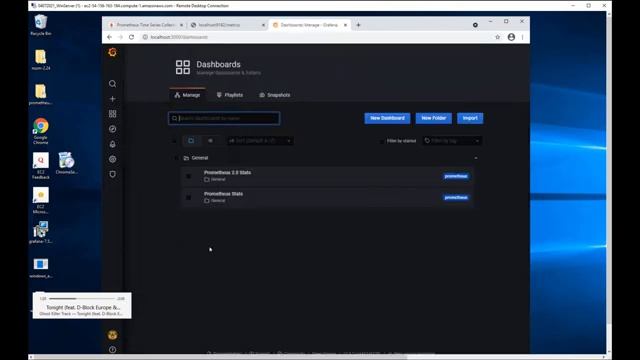Open the Filter by tag dropdown
This screenshot has height=360, width=640.
tap(452, 141)
